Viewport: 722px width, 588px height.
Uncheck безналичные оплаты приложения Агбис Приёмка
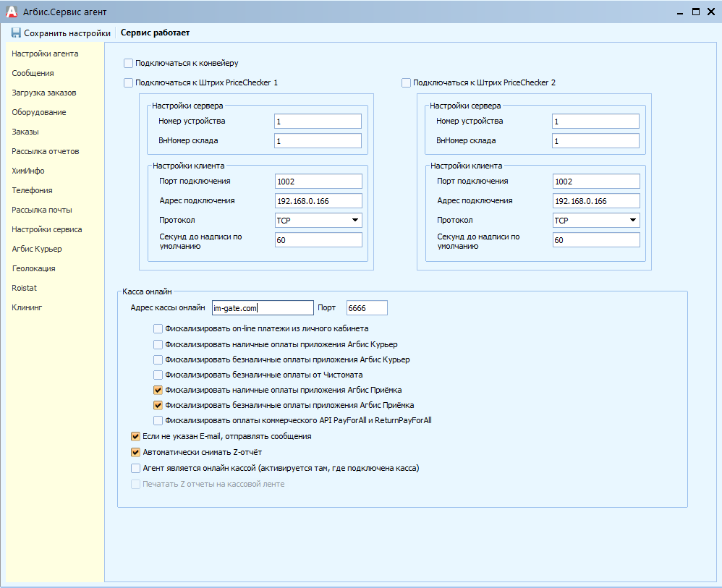point(158,405)
